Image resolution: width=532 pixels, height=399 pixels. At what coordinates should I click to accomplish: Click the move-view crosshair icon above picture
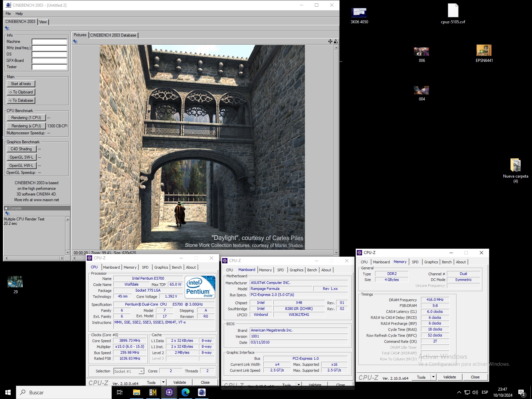(x=330, y=42)
